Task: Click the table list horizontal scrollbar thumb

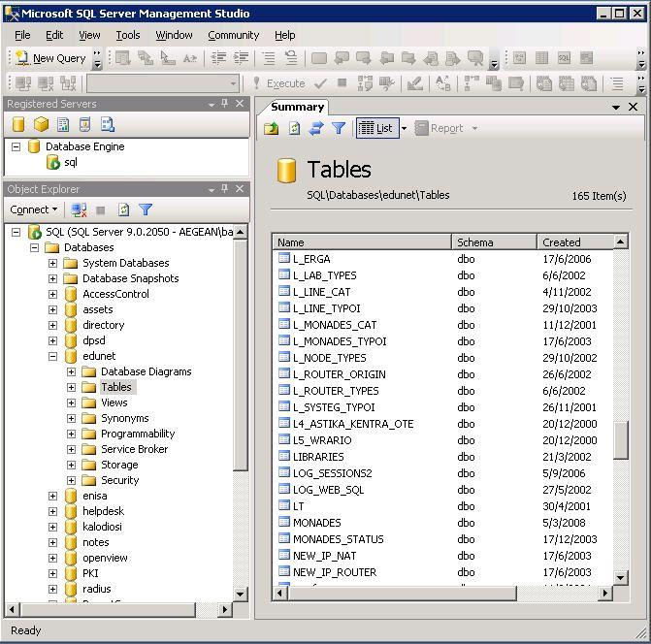Action: point(402,594)
